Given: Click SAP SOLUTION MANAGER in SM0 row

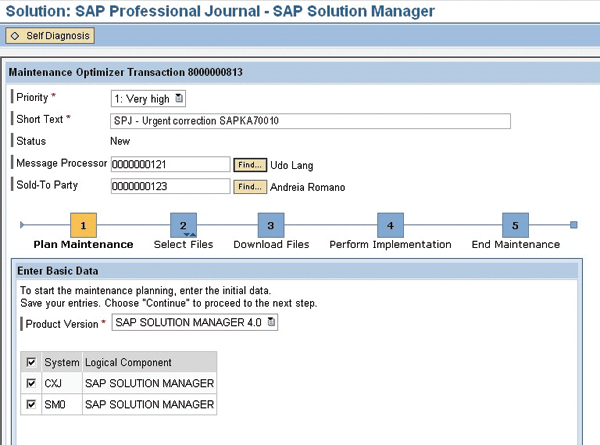Looking at the screenshot, I should [150, 404].
